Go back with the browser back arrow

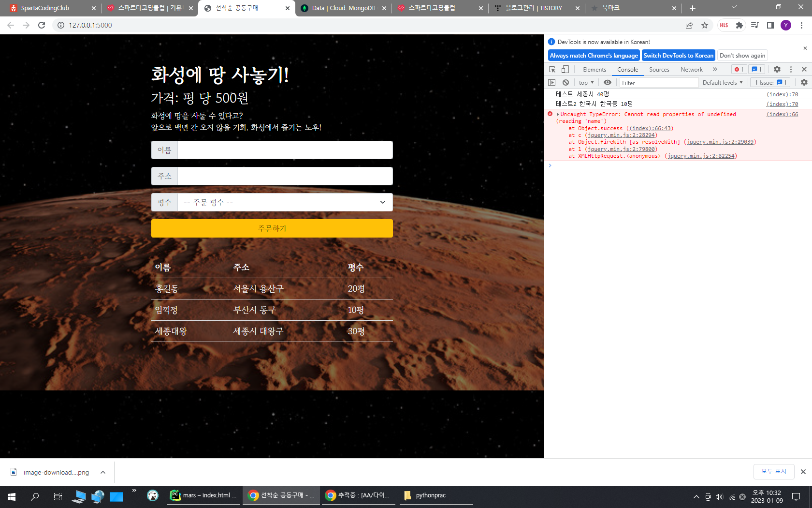click(11, 25)
